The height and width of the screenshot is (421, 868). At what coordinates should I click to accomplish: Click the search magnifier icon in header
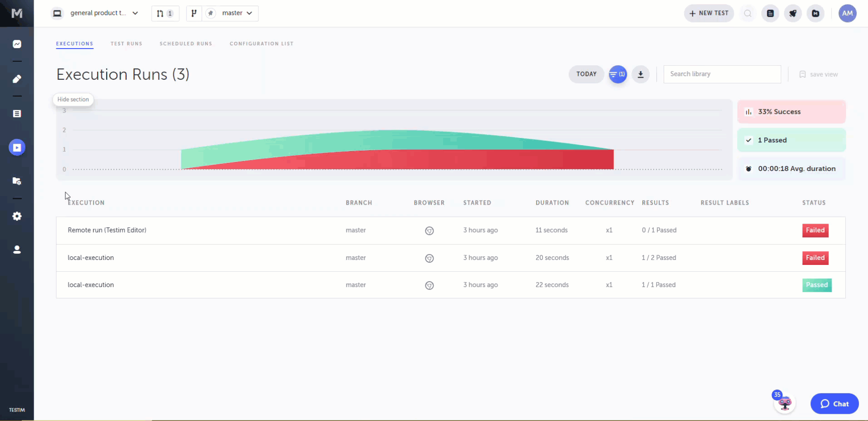point(747,14)
